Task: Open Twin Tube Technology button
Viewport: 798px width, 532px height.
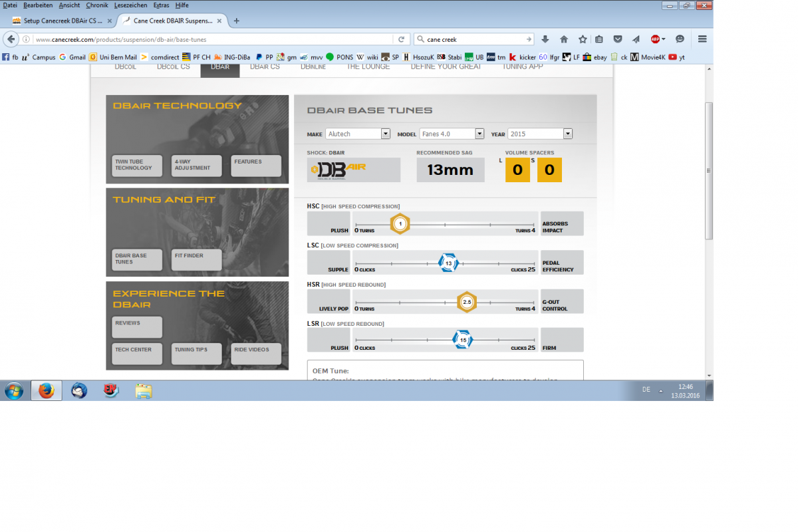Action: pos(137,165)
